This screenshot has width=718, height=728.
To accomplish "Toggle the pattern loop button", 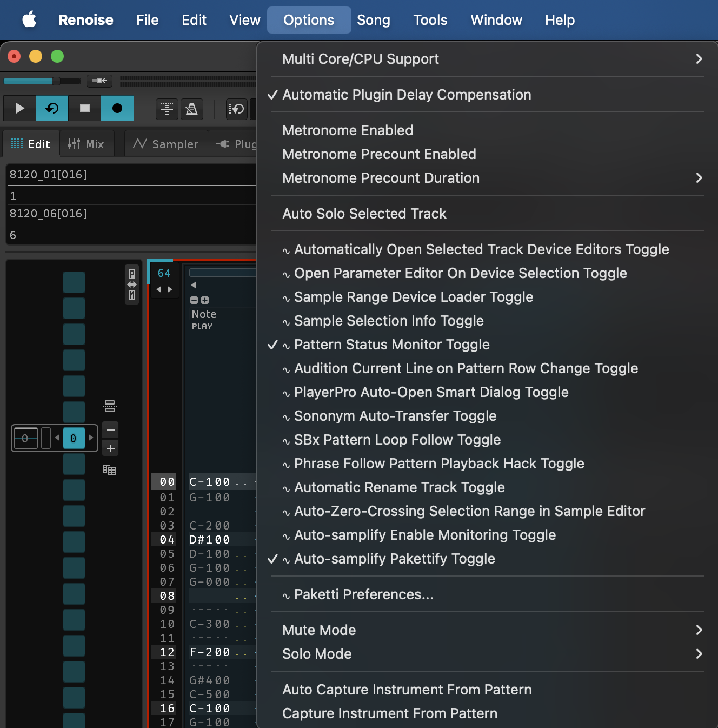I will (52, 108).
